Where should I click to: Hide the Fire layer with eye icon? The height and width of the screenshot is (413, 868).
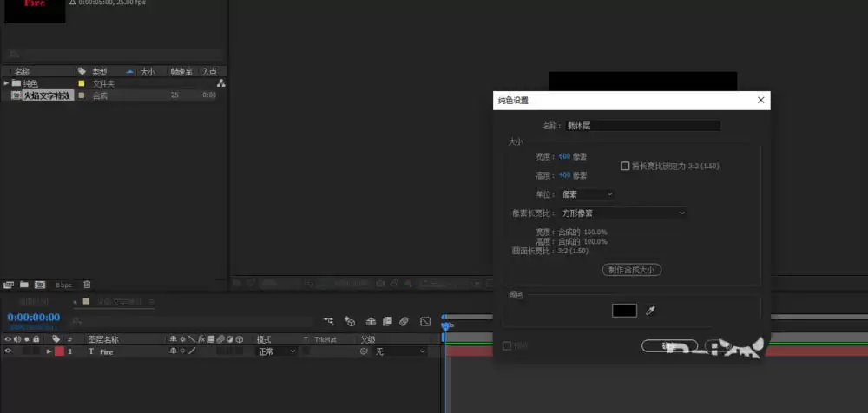[x=8, y=351]
